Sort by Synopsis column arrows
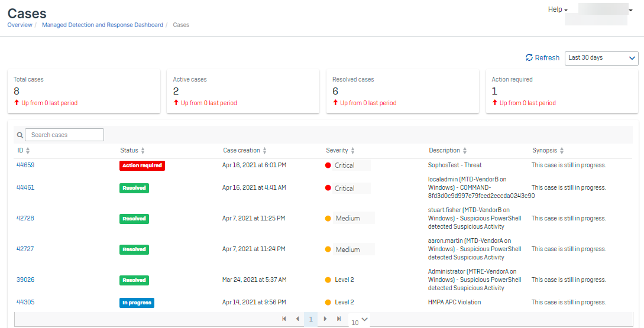Viewport: 644px width, 328px height. coord(562,151)
